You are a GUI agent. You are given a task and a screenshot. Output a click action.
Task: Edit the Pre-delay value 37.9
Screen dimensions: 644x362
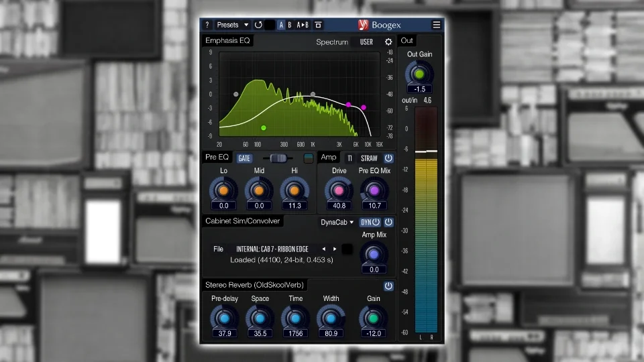[x=224, y=333]
